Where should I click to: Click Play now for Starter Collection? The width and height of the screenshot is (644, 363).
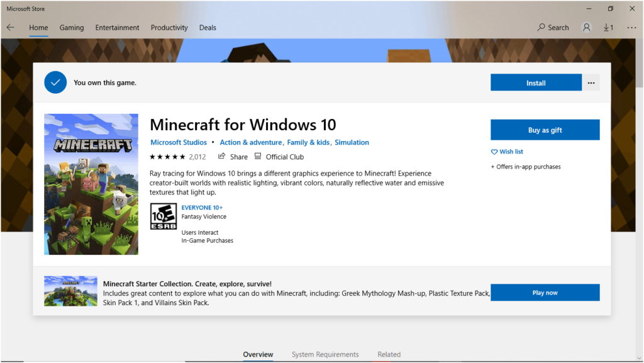coord(545,293)
